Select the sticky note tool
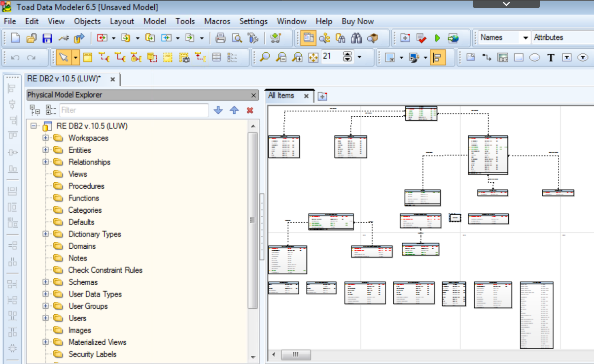This screenshot has width=594, height=364. pos(471,58)
